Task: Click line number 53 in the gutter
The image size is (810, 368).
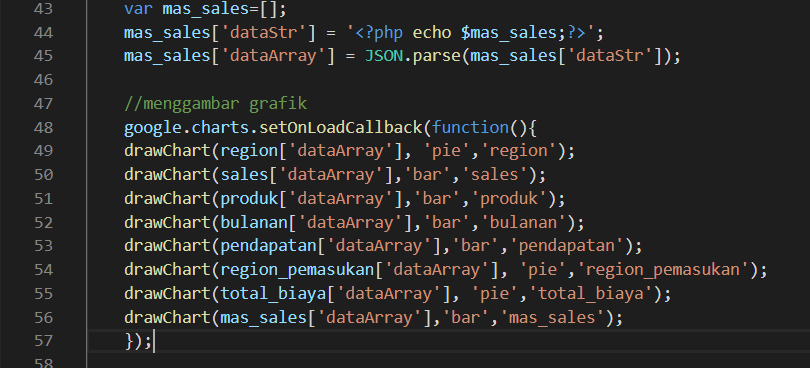Action: click(43, 246)
